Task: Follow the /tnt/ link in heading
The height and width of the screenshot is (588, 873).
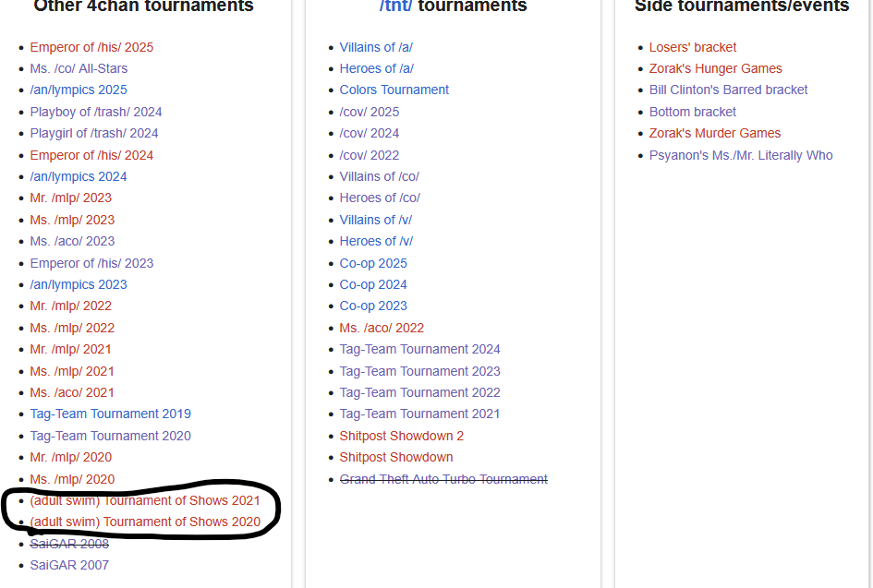Action: coord(396,6)
